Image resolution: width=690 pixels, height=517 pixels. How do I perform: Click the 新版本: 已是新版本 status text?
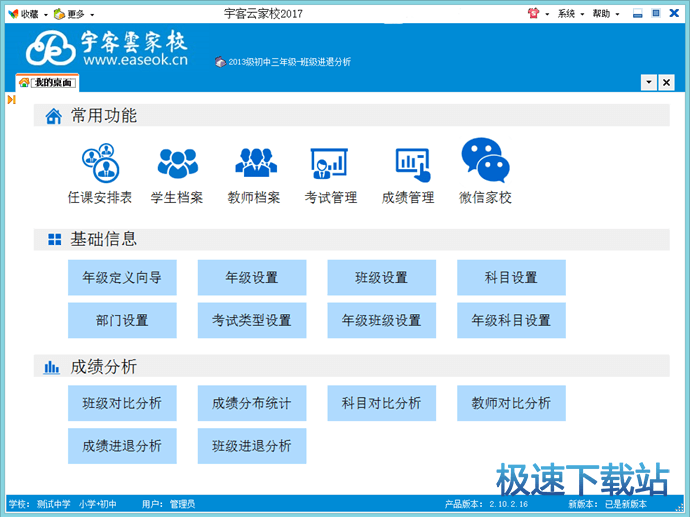pos(607,504)
